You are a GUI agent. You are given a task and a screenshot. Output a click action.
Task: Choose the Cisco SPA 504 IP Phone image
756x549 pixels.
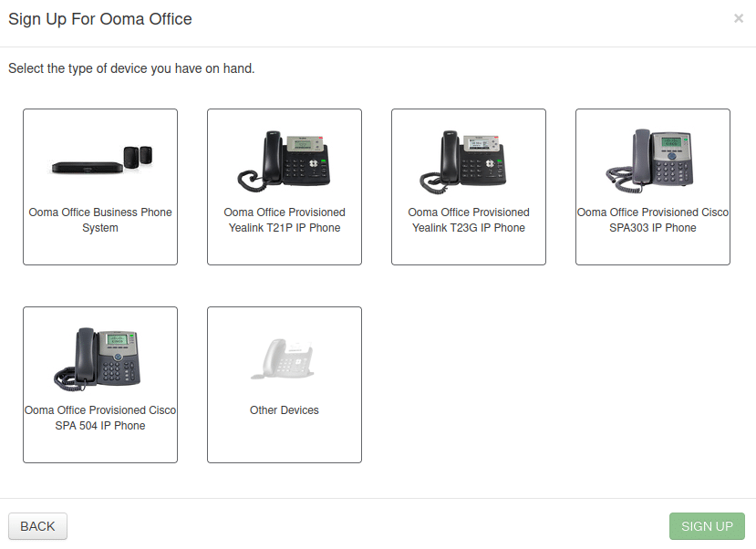pos(98,359)
